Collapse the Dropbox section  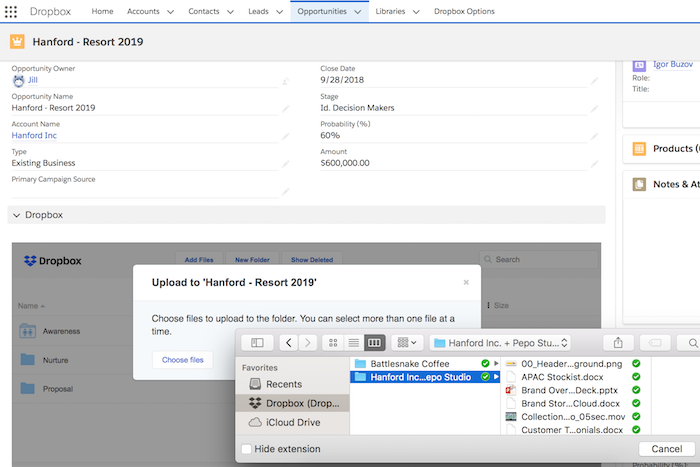pyautogui.click(x=16, y=215)
